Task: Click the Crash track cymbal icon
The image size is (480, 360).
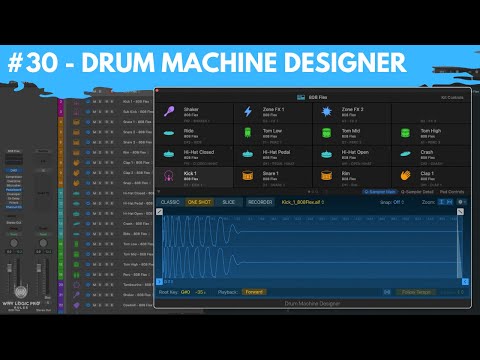Action: 76,224
